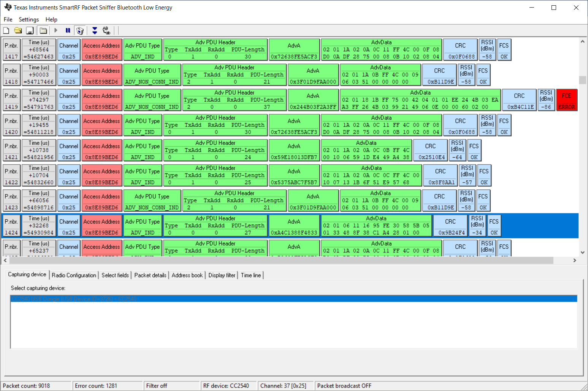This screenshot has width=588, height=391.
Task: Click Error count 1281 in status bar
Action: (x=96, y=386)
